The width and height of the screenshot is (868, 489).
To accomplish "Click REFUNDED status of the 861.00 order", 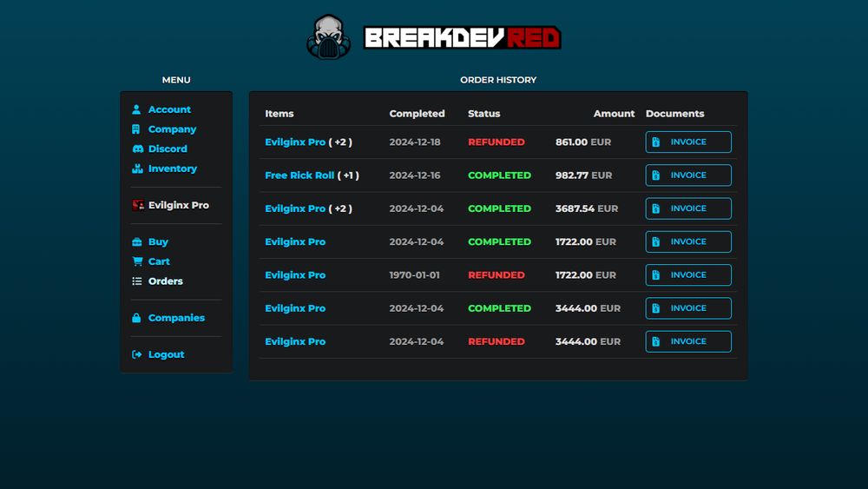I will pos(496,142).
